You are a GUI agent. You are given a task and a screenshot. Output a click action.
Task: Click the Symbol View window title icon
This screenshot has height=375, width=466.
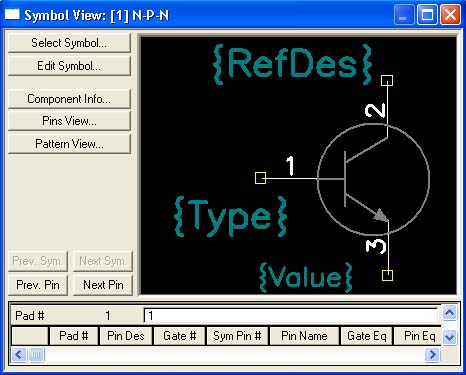click(x=12, y=14)
